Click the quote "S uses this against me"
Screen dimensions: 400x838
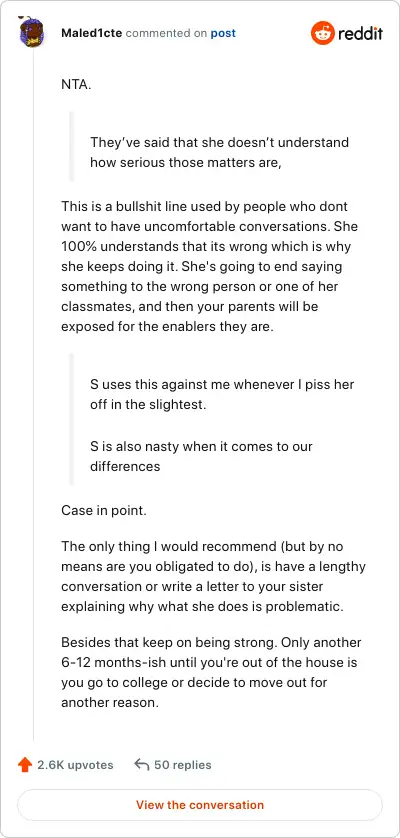(x=222, y=394)
